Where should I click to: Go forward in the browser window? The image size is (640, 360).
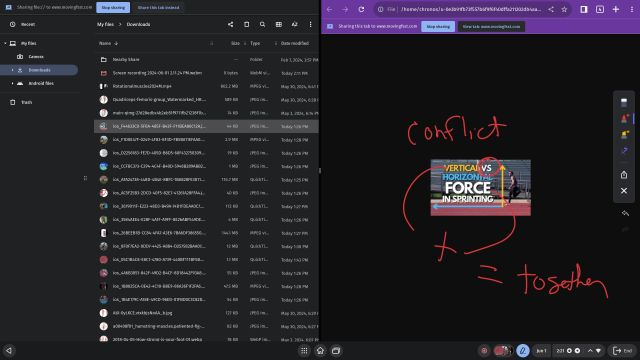[345, 9]
